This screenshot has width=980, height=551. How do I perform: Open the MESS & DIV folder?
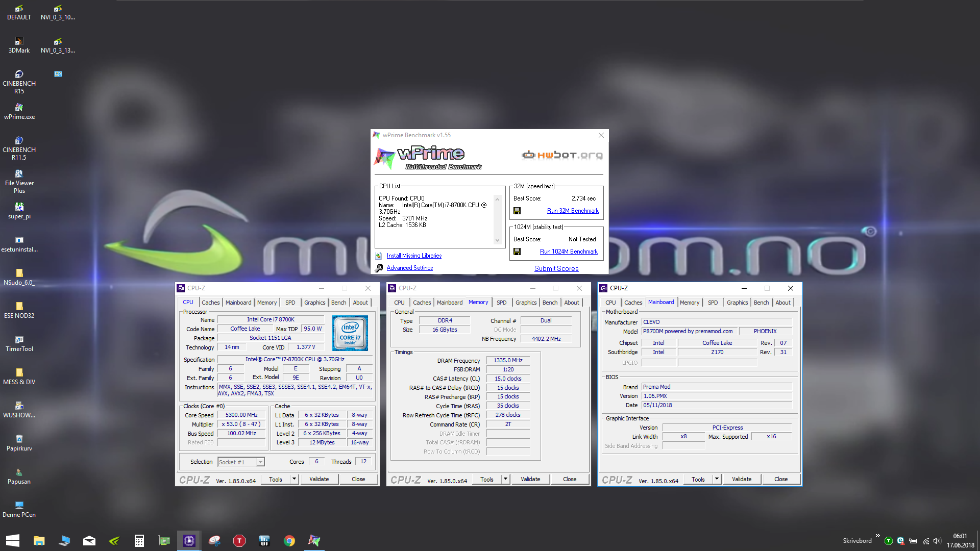[19, 377]
